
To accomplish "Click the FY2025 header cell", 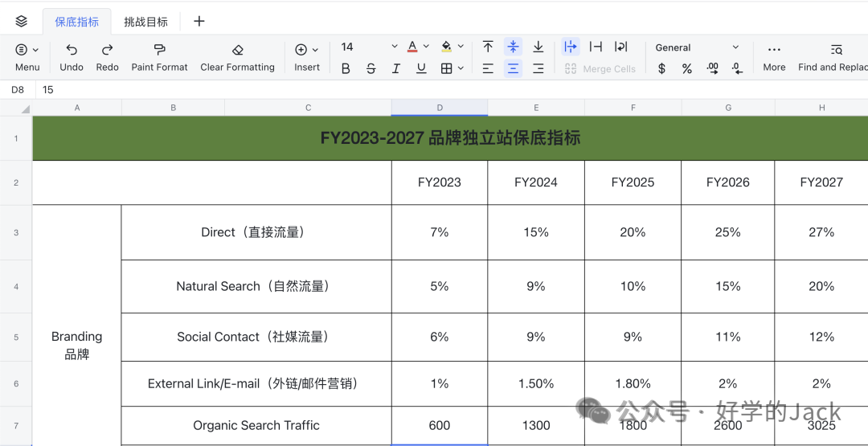I will point(633,182).
